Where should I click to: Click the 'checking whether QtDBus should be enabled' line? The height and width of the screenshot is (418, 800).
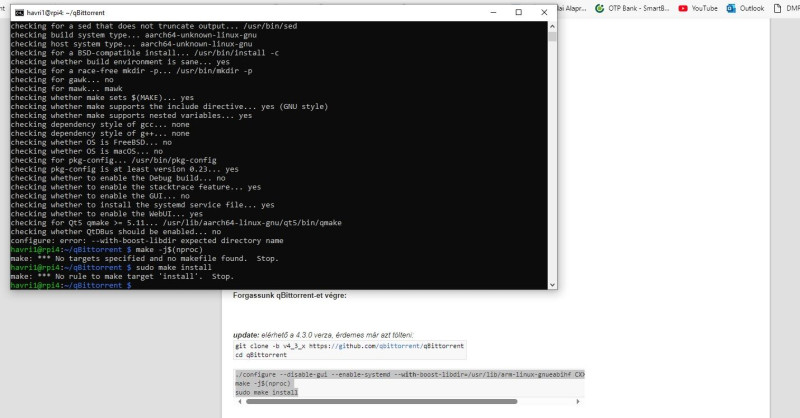click(x=115, y=232)
